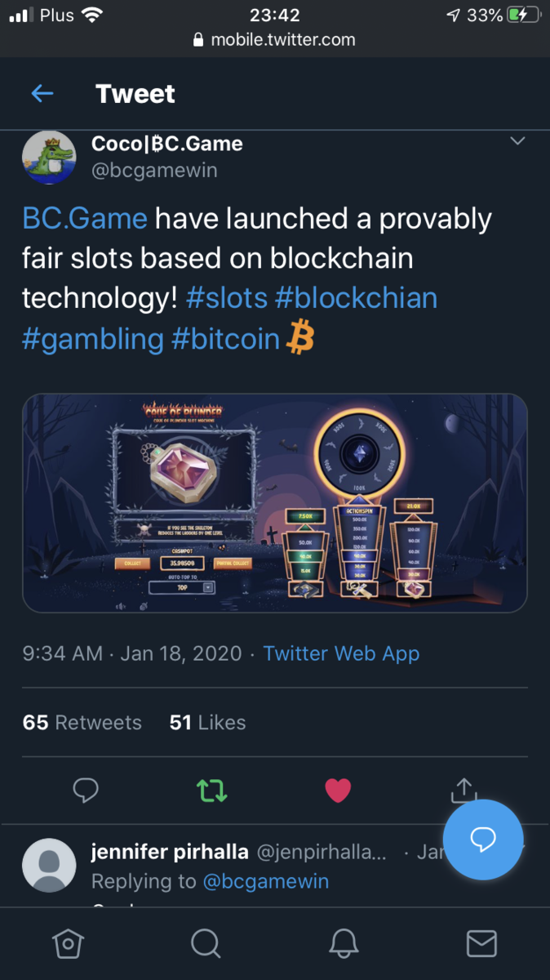Go to the Home tab icon
This screenshot has width=550, height=980.
tap(68, 944)
